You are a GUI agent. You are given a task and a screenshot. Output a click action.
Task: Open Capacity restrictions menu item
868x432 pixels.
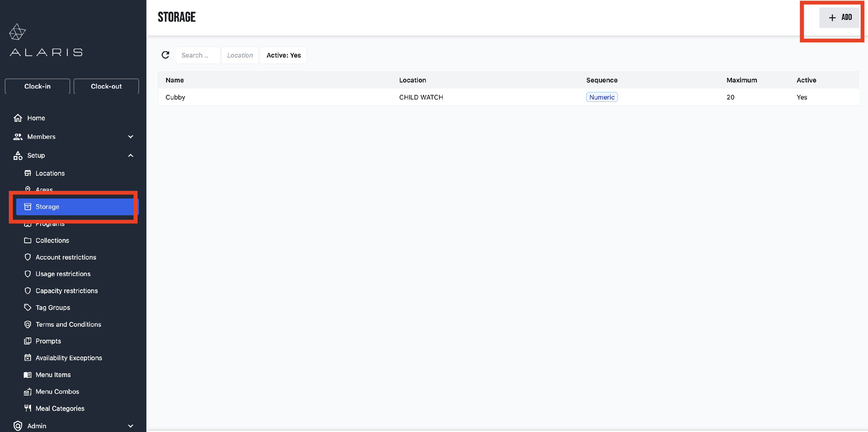pos(66,291)
